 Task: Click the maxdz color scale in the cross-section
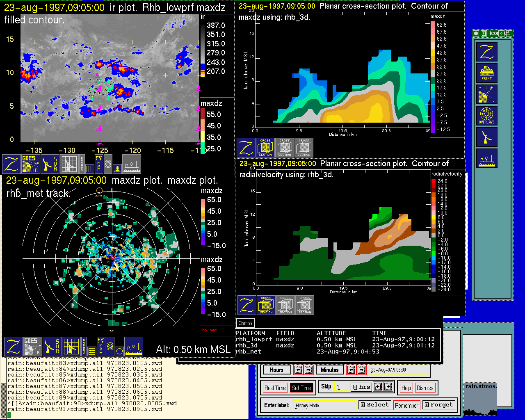(433, 77)
